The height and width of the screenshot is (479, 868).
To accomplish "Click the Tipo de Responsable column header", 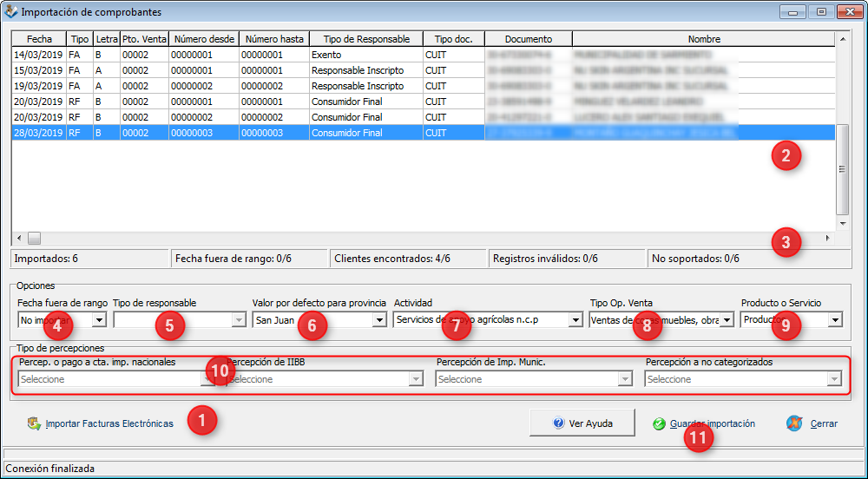I will click(x=365, y=39).
